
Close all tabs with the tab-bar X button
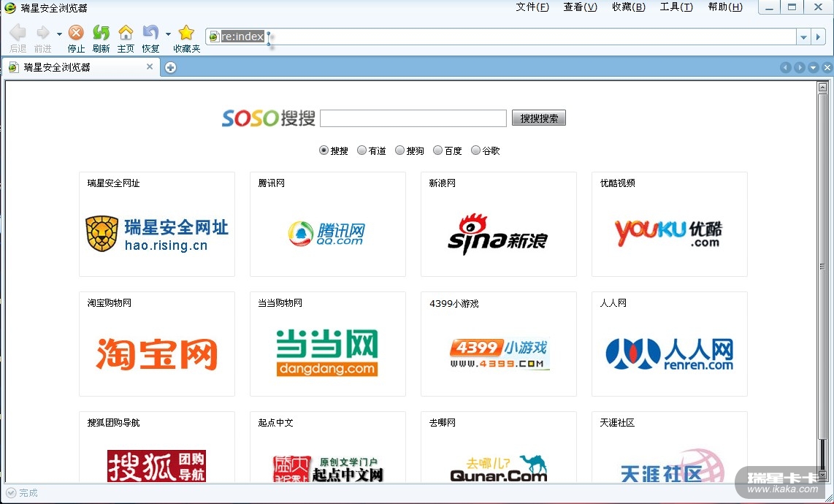point(827,68)
